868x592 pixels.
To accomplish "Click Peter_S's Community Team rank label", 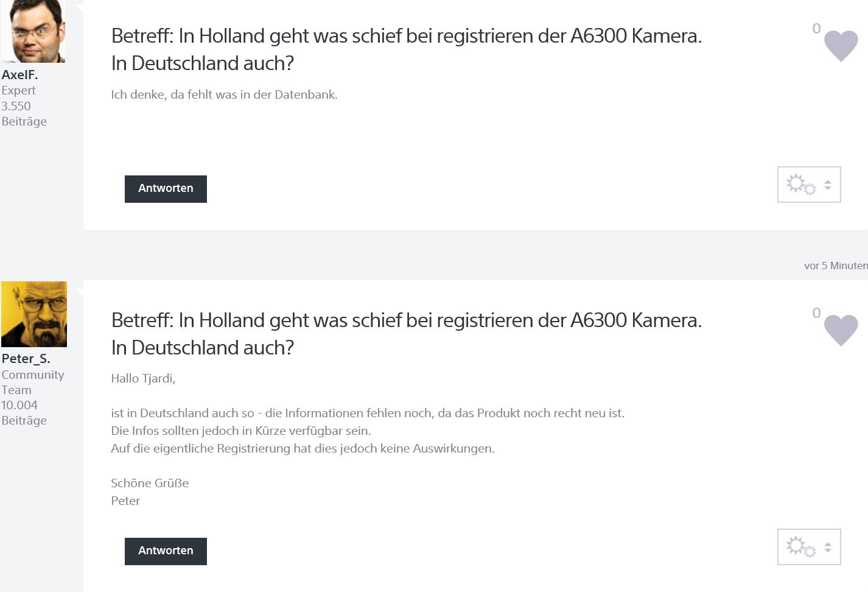I will click(x=32, y=382).
